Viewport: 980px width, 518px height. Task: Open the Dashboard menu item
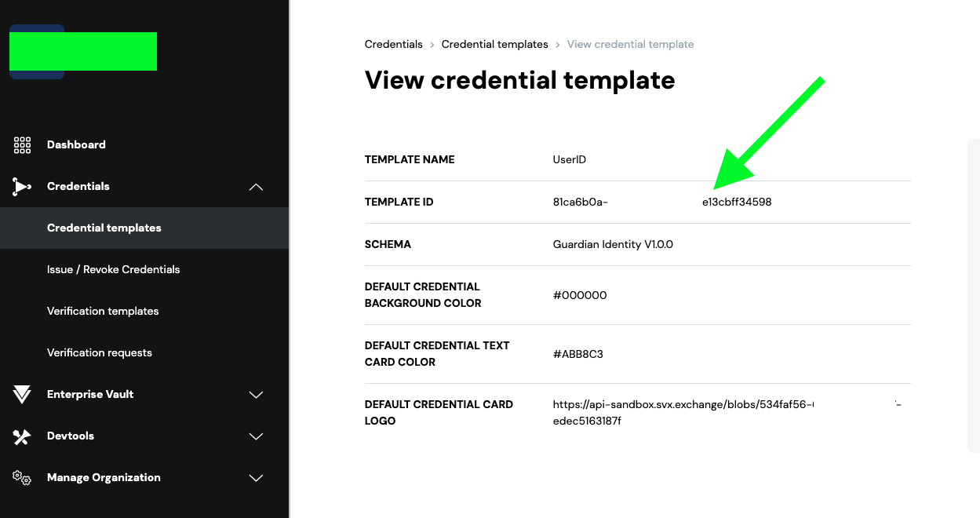point(76,145)
